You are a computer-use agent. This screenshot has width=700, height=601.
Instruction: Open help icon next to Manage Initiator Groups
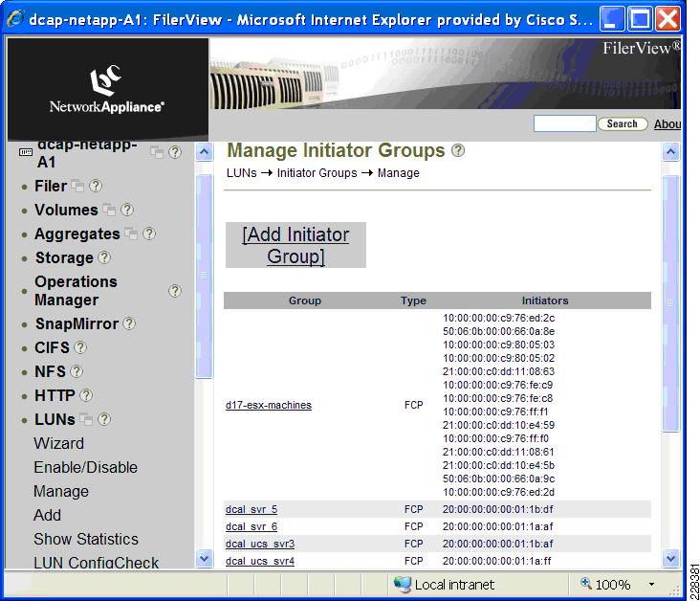point(458,150)
